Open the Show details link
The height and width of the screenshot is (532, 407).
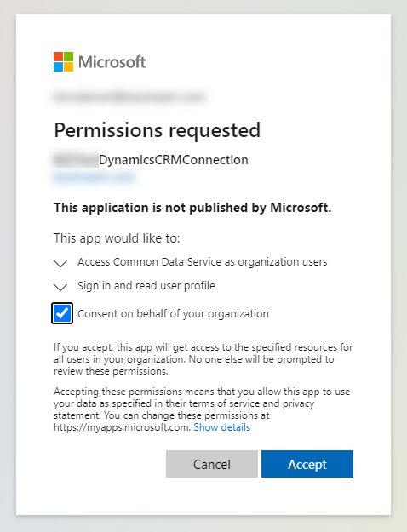point(222,427)
